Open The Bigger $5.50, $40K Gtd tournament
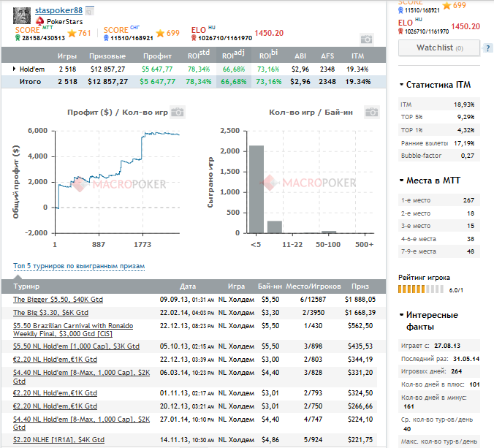Image resolution: width=494 pixels, height=448 pixels. 58,299
